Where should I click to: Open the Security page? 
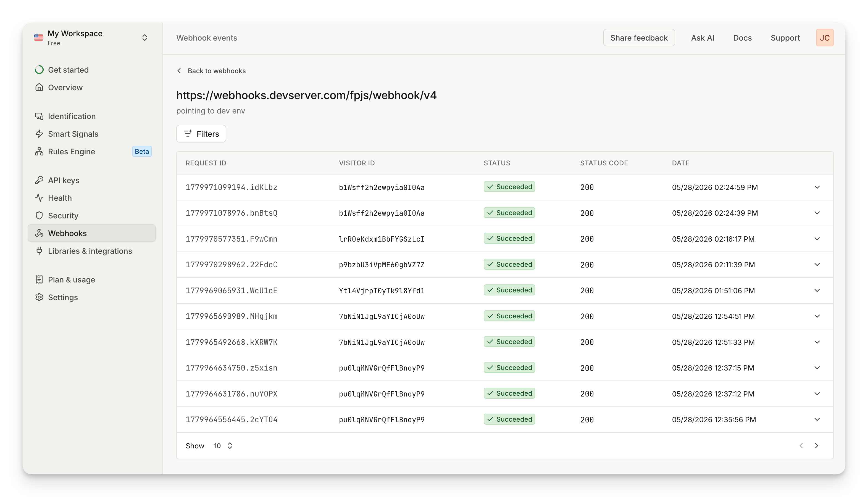(91, 216)
